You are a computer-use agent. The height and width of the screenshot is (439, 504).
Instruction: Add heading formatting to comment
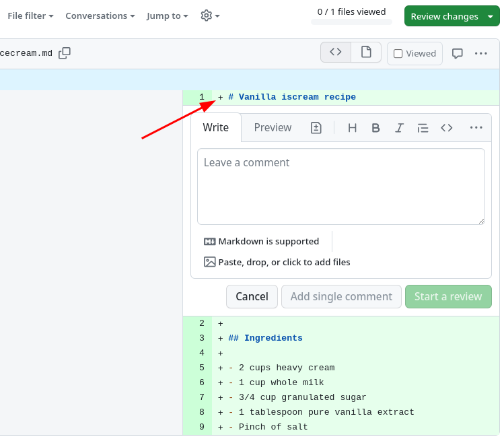tap(352, 128)
